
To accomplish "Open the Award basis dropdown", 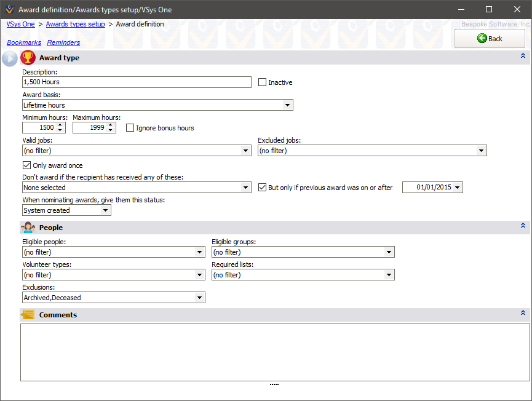I will pos(287,105).
